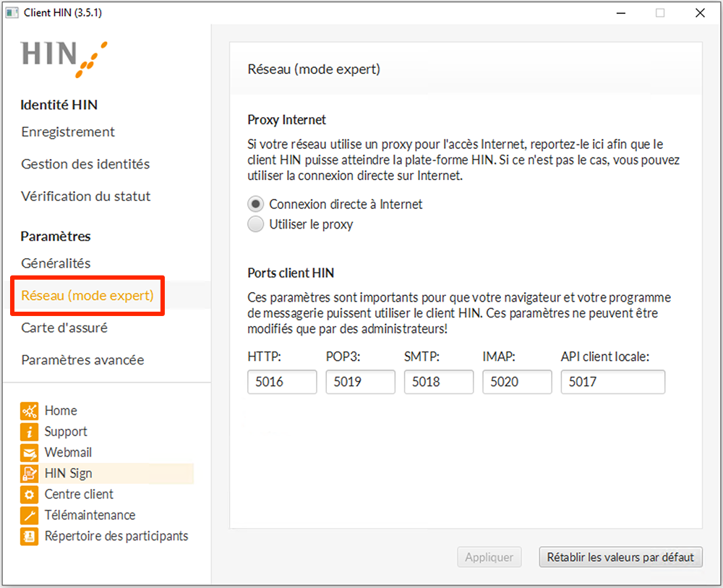Open Enregistrement section
The height and width of the screenshot is (588, 723).
tap(68, 132)
